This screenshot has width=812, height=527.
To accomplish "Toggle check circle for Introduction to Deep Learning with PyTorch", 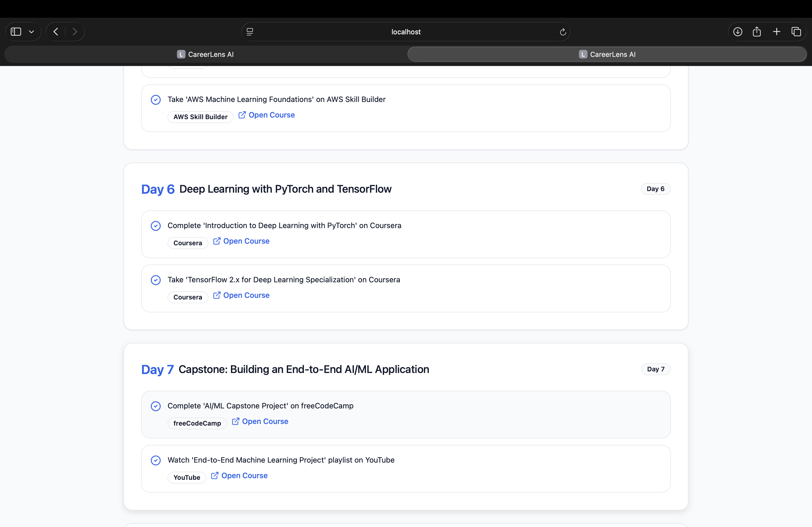I will 155,226.
